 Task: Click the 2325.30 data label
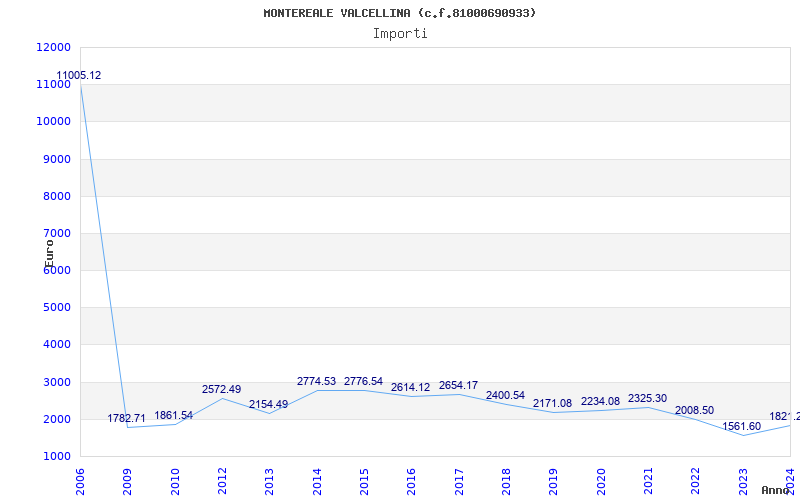click(x=647, y=398)
